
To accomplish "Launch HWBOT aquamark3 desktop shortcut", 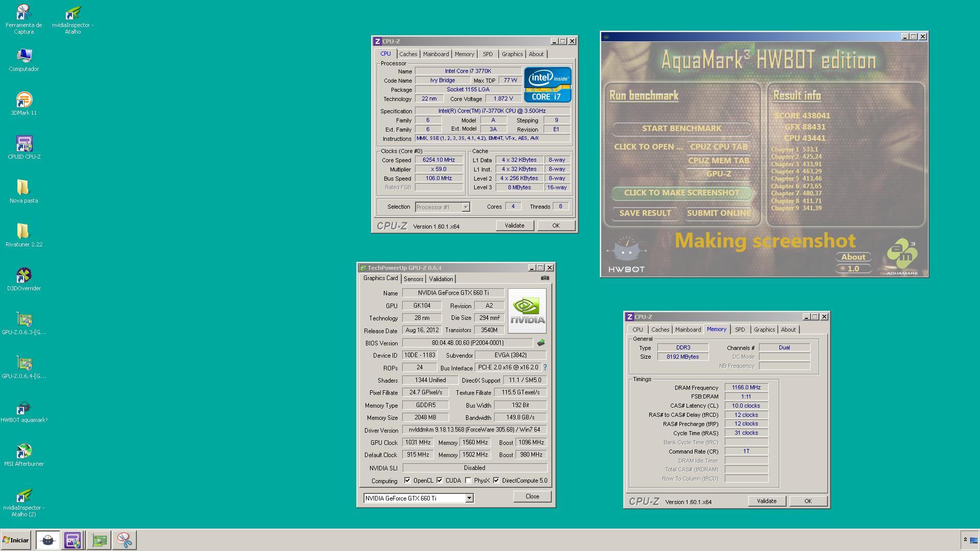I will (x=23, y=411).
